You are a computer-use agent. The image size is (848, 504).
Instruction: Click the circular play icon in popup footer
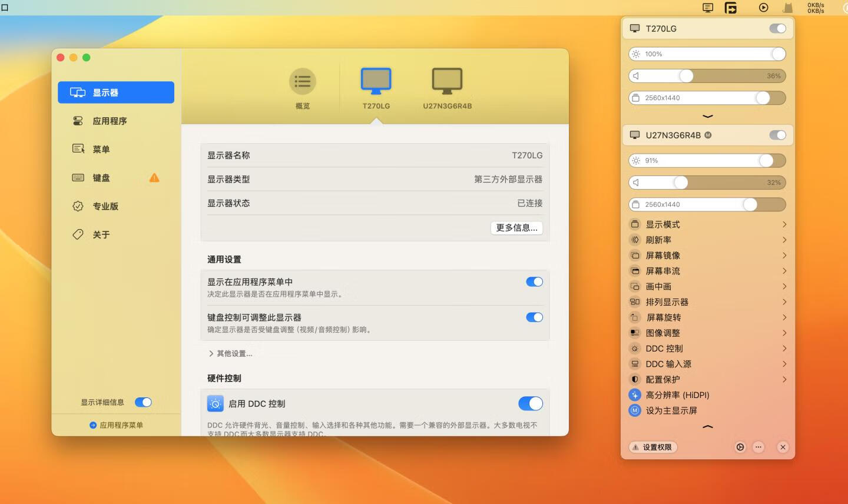coord(740,447)
